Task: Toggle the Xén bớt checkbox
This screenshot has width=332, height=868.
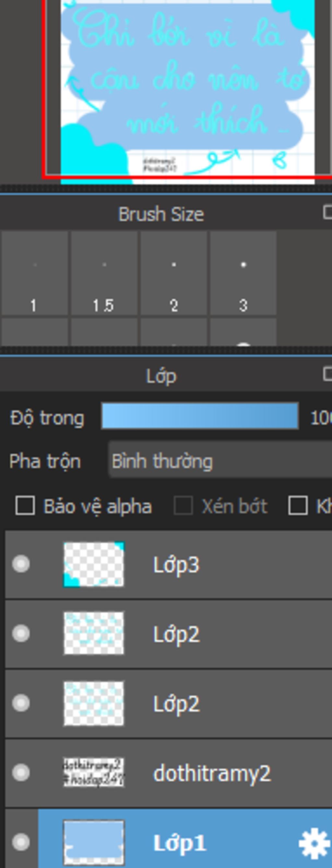Action: (x=183, y=506)
